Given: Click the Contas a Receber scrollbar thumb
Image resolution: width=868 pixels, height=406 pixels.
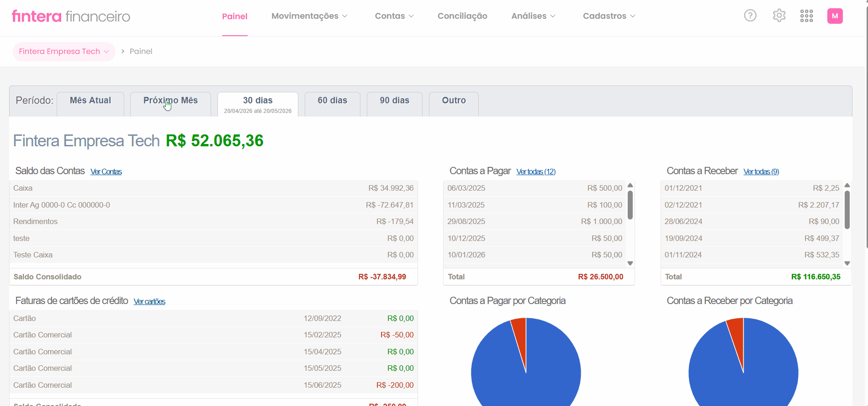Looking at the screenshot, I should pyautogui.click(x=847, y=210).
